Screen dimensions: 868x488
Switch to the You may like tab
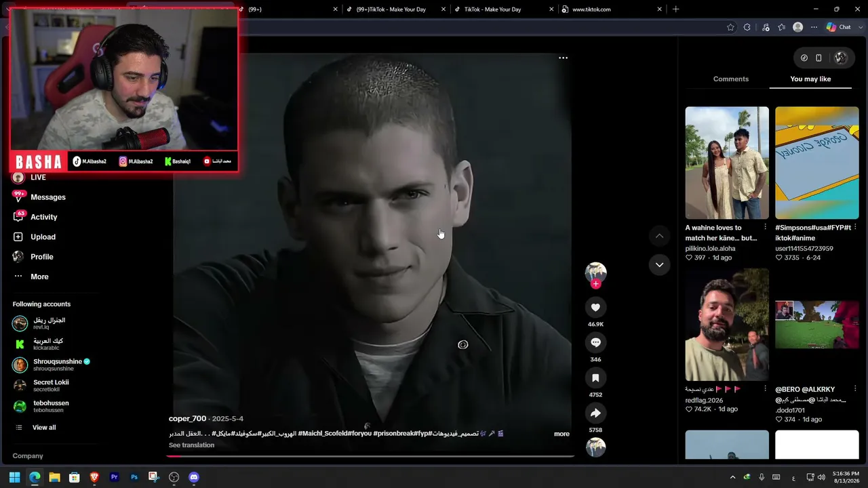click(810, 79)
